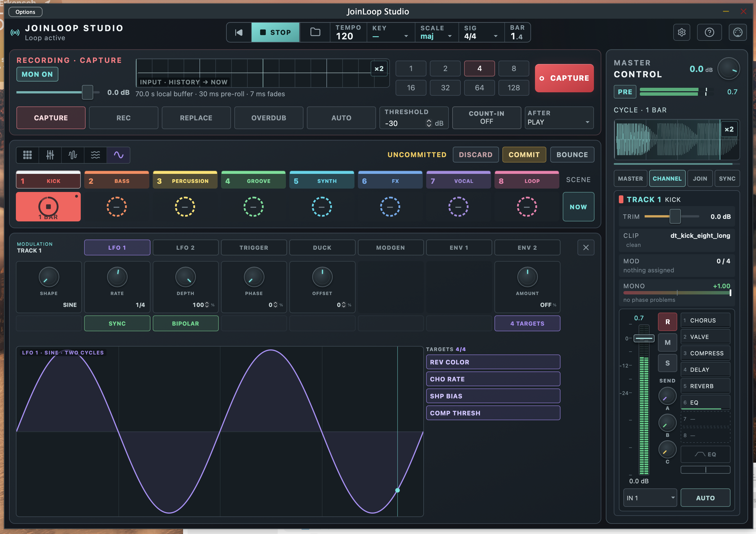
Task: Close the modulation panel
Action: pos(586,247)
